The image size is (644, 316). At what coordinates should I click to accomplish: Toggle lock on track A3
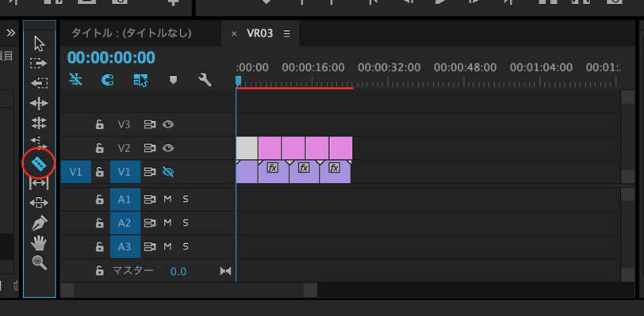[x=99, y=247]
